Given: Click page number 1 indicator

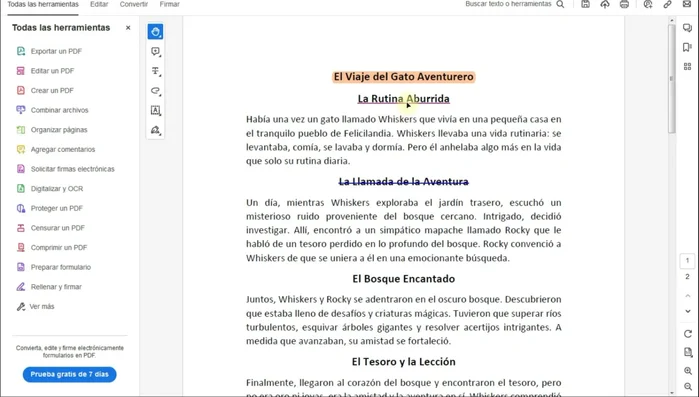Looking at the screenshot, I should pyautogui.click(x=687, y=261).
